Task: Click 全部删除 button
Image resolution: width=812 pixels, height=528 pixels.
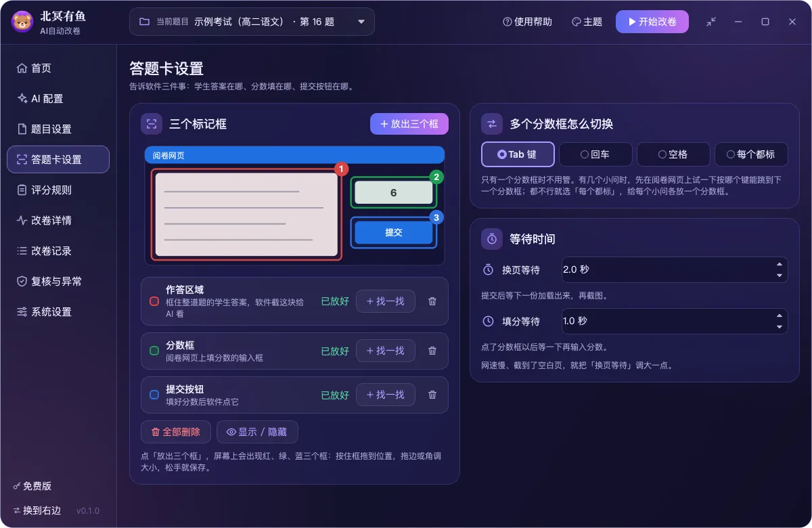Action: (x=176, y=432)
